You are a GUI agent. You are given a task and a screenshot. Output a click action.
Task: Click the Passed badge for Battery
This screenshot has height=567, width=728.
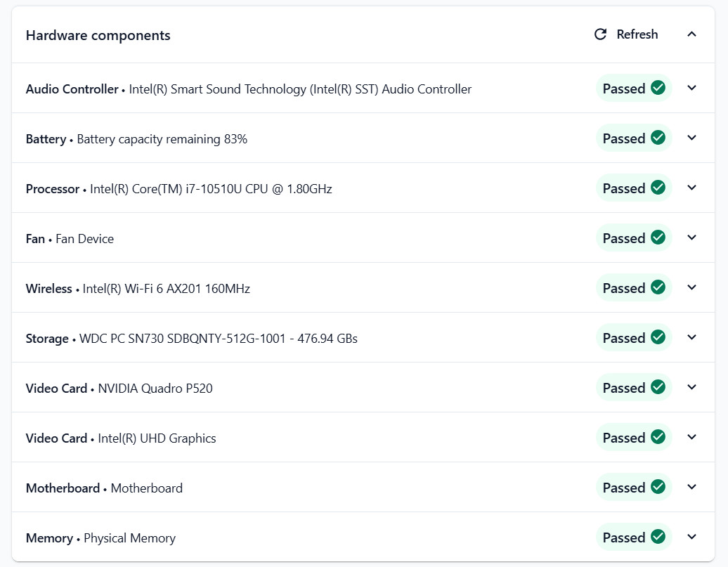pyautogui.click(x=634, y=138)
